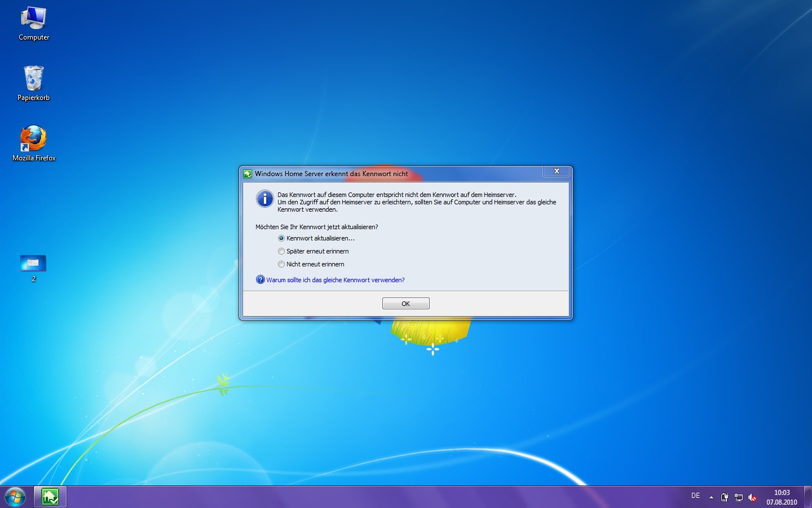Screen dimensions: 812x508
Task: Click the Show Desktop strip on the taskbar
Action: point(807,497)
